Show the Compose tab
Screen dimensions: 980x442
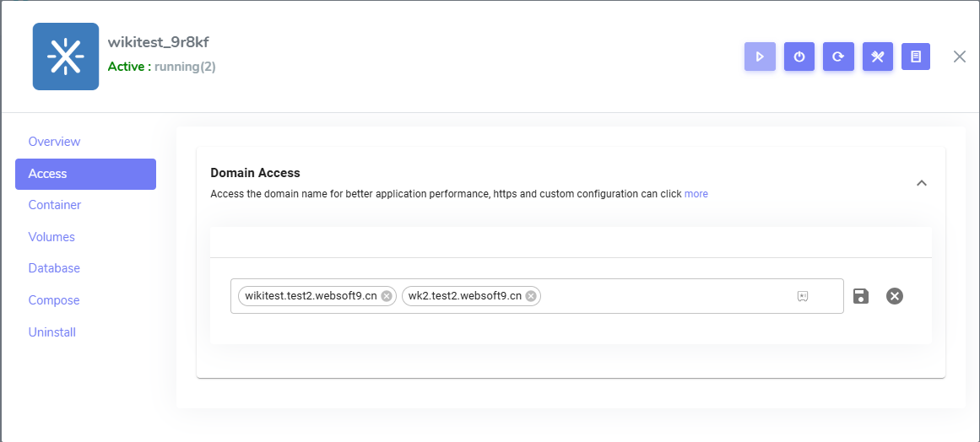tap(53, 300)
